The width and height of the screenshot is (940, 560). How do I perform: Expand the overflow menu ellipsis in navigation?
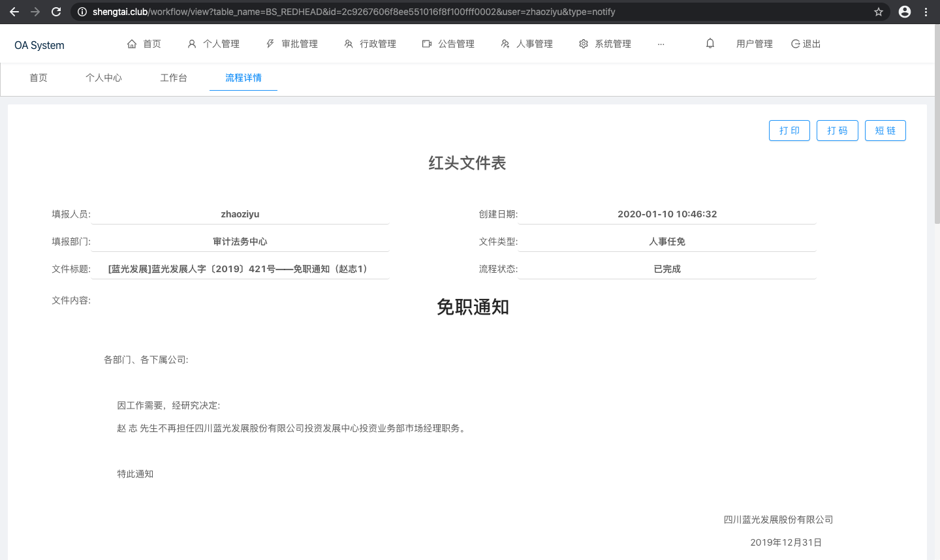(x=661, y=43)
